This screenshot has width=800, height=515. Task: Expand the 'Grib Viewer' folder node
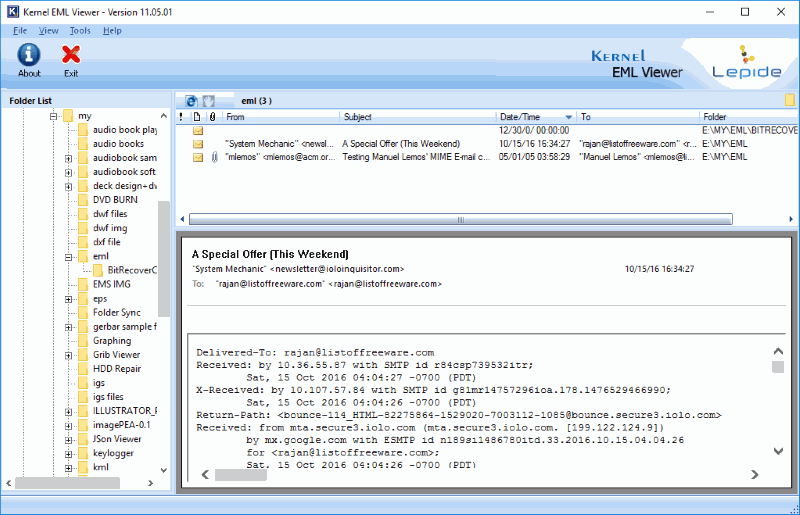click(x=68, y=356)
